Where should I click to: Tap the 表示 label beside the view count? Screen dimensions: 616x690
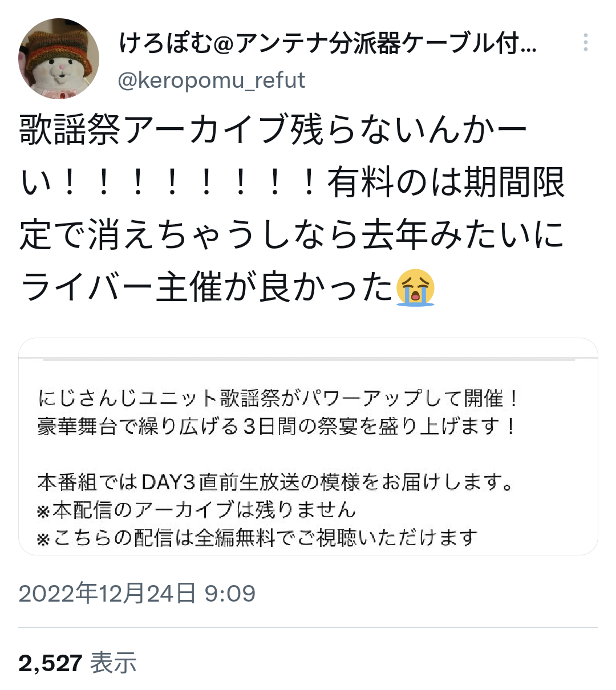(114, 663)
